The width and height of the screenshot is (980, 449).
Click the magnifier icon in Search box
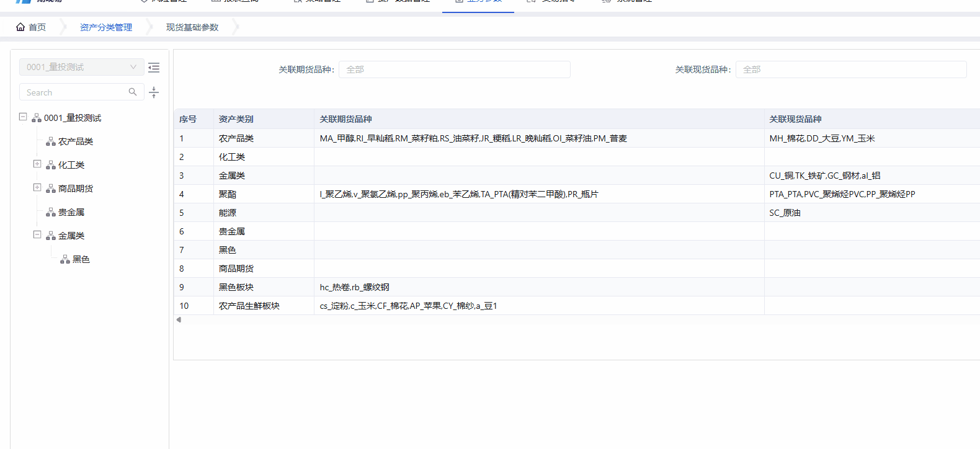(x=133, y=92)
